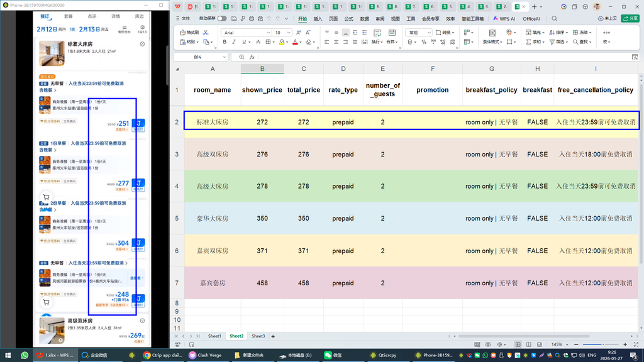Open the 文件 menu
The width and height of the screenshot is (644, 362).
tap(183, 18)
